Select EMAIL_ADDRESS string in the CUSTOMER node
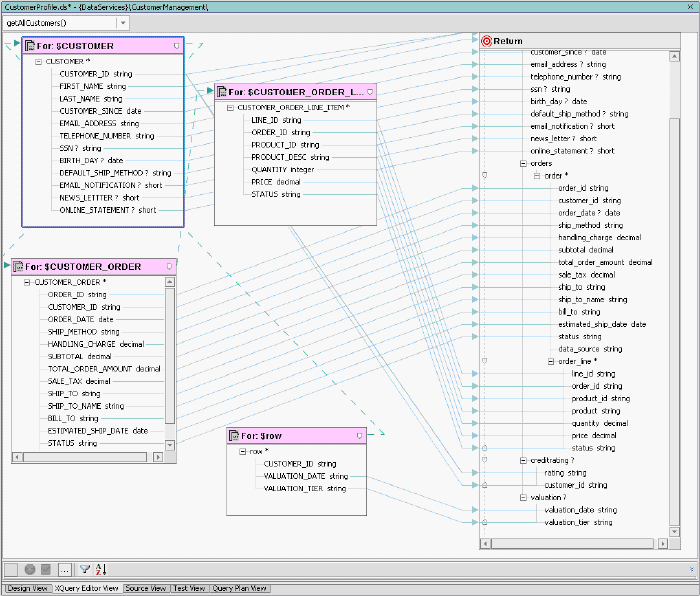Viewport: 700px width, 596px height. click(99, 123)
